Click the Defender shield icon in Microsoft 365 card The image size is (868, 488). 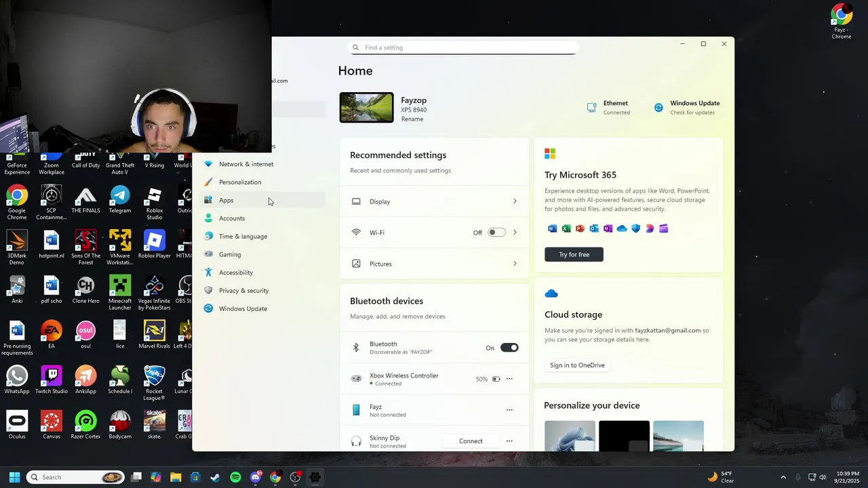tap(635, 228)
